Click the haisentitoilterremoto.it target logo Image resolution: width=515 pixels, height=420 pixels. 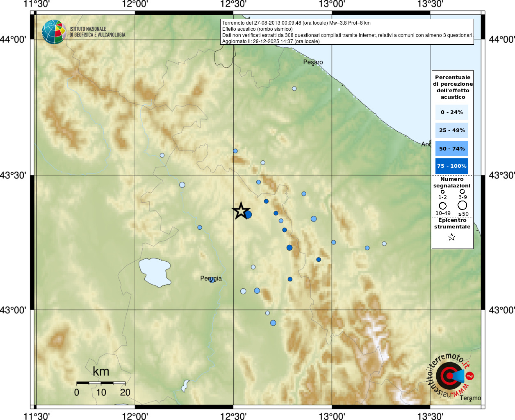pos(450,375)
